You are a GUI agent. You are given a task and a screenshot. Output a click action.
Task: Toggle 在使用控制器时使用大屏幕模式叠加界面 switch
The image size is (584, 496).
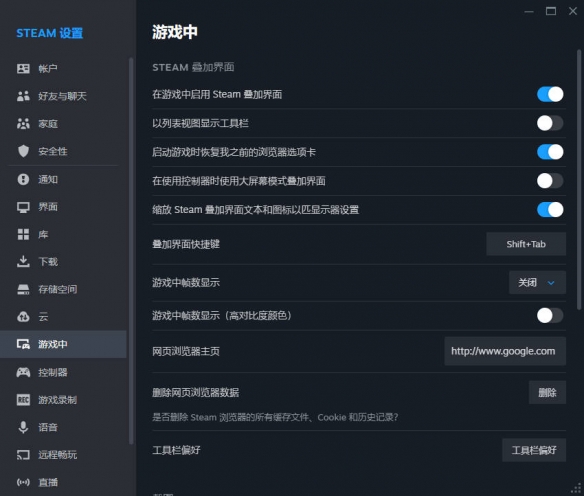(550, 181)
